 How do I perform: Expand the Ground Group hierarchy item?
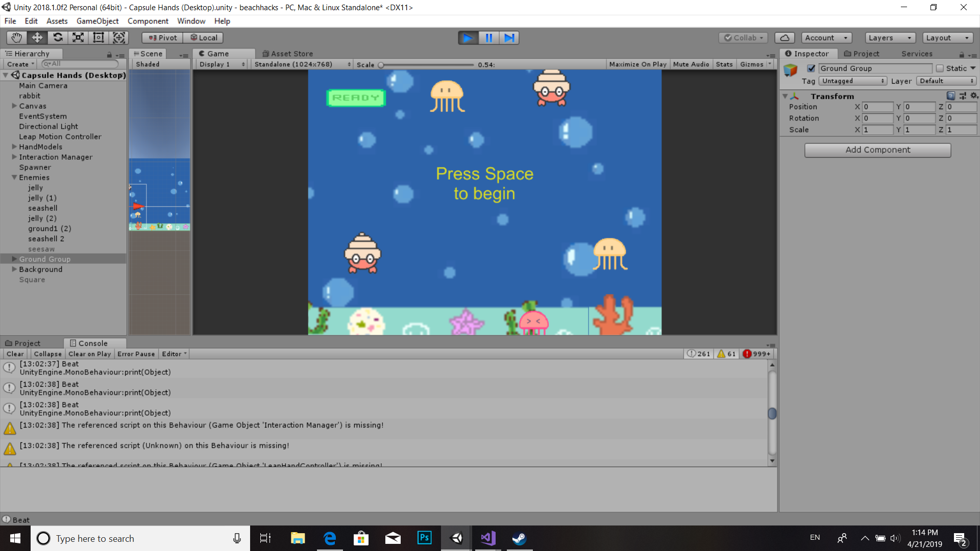(14, 259)
